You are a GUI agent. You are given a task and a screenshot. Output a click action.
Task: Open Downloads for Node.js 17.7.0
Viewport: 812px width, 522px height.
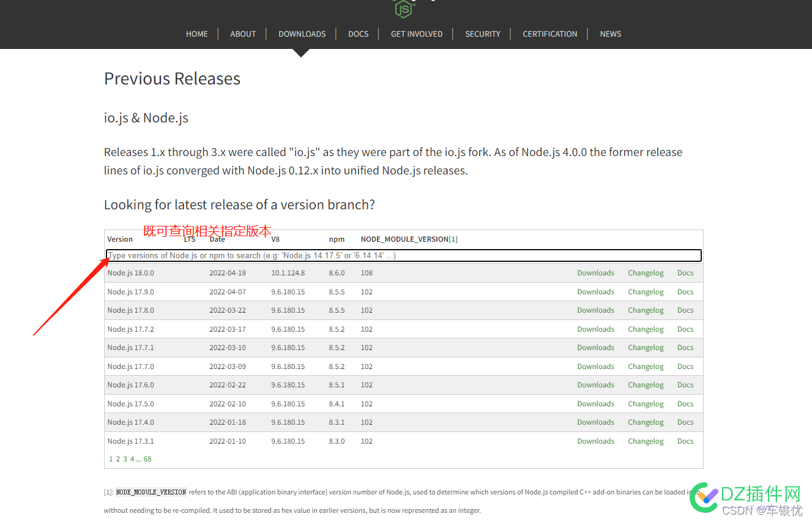[596, 367]
